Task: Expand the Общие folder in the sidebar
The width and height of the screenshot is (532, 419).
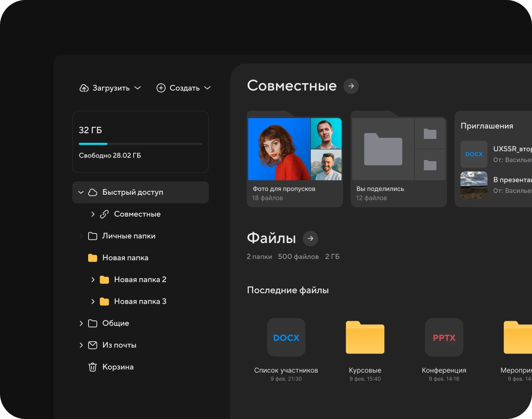Action: [81, 323]
